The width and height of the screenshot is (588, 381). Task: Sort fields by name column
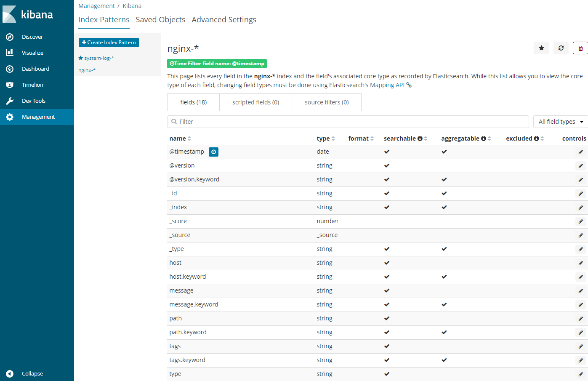click(x=189, y=139)
